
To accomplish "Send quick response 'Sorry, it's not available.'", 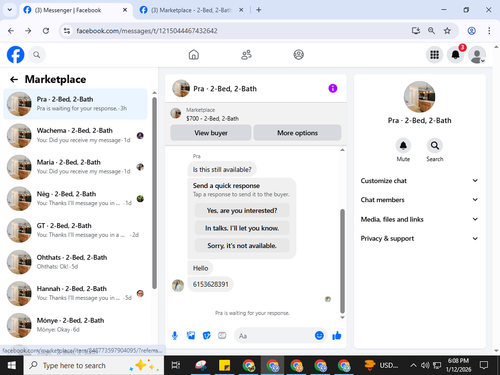I will click(242, 246).
